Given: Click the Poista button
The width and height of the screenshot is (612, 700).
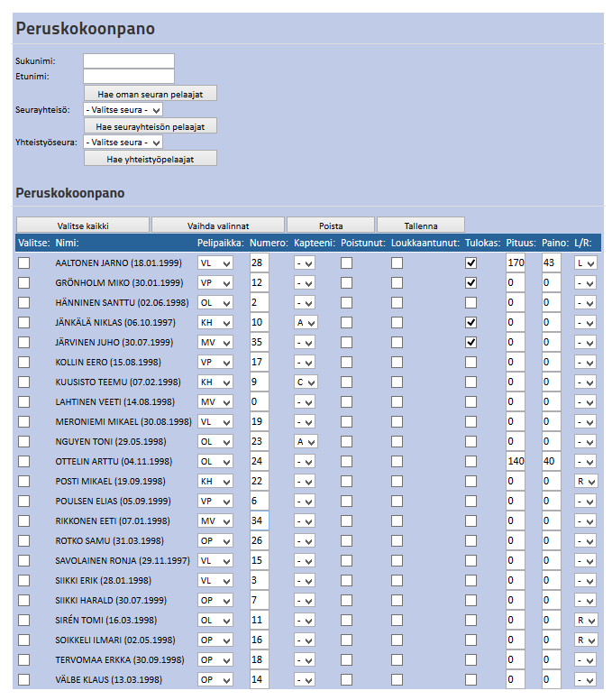Looking at the screenshot, I should [x=331, y=226].
